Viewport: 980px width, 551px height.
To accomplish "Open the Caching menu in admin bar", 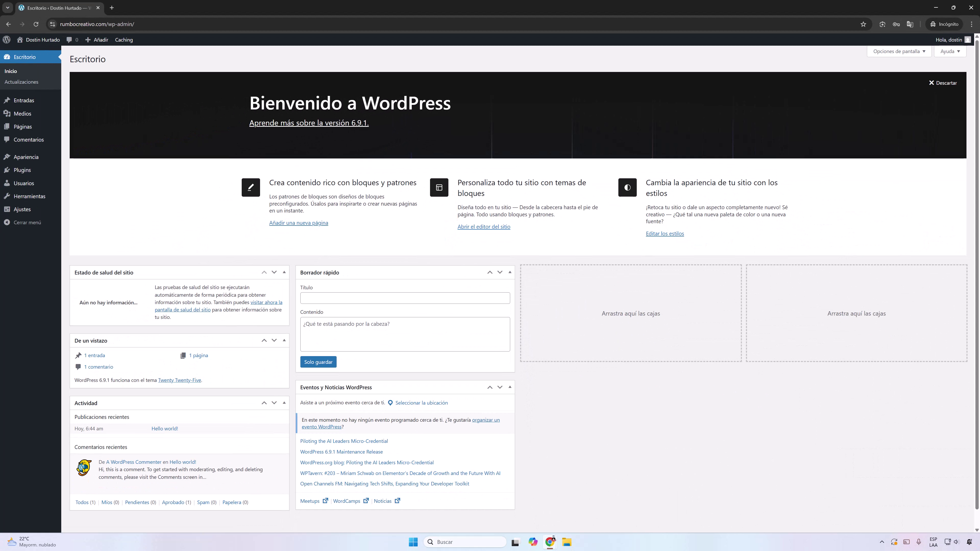I will pyautogui.click(x=124, y=40).
